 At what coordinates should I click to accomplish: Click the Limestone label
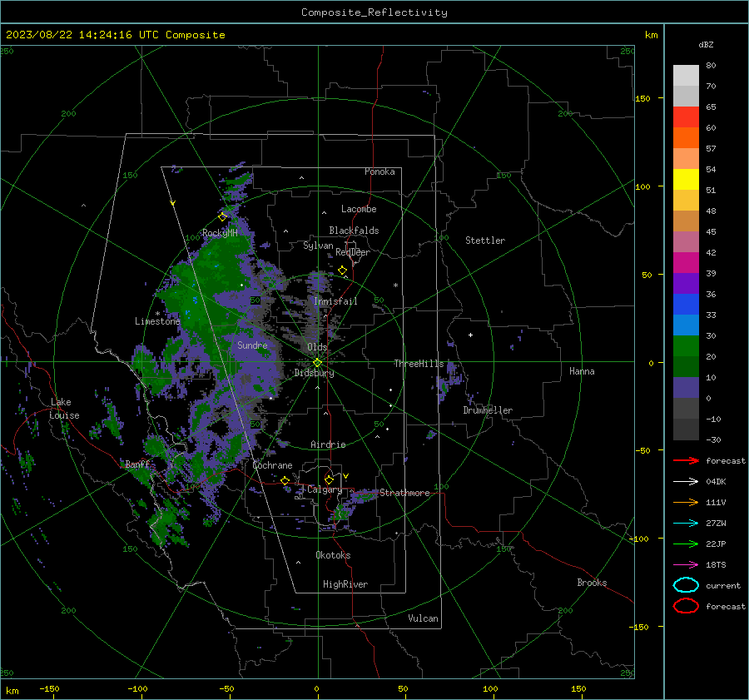point(157,321)
